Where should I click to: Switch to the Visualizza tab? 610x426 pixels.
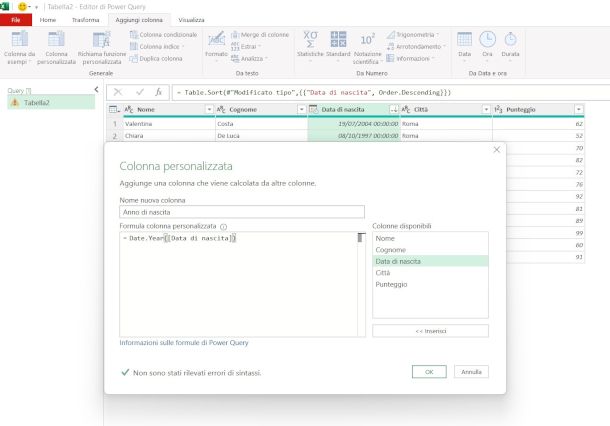(x=191, y=20)
